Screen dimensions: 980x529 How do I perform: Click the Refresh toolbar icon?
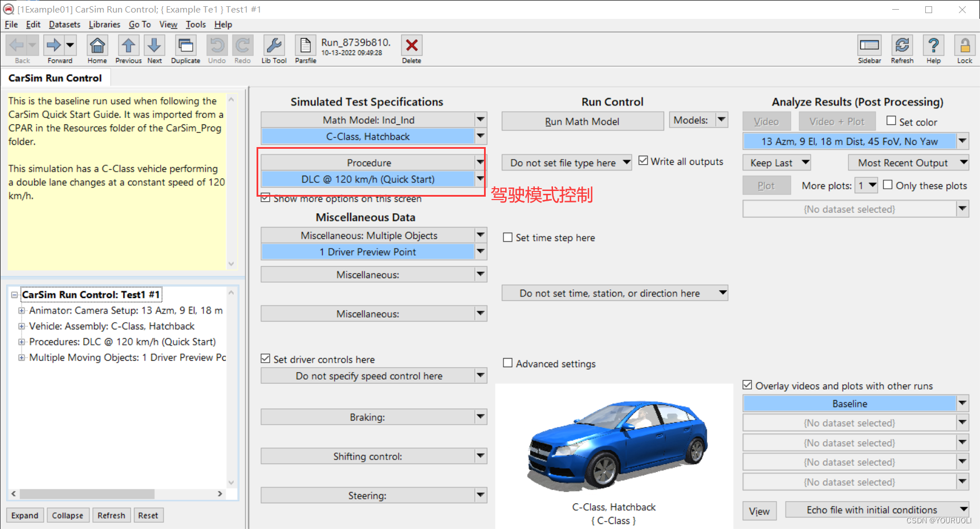click(x=902, y=46)
